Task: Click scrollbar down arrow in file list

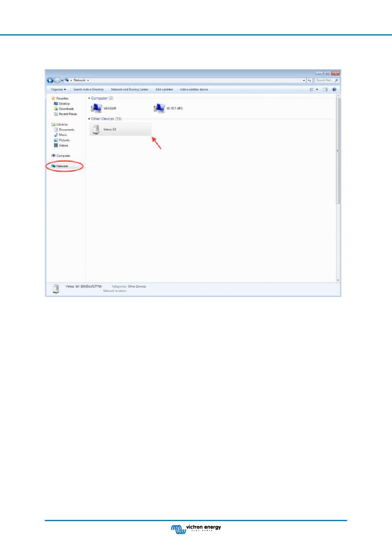Action: point(338,280)
